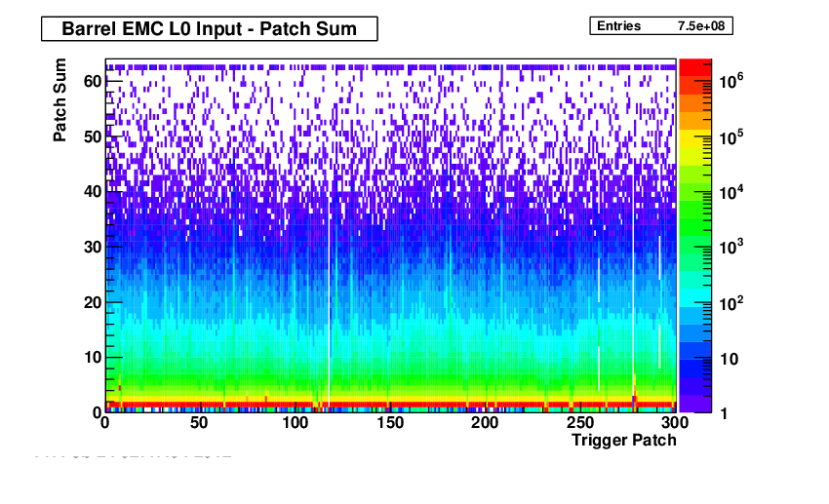Click x-axis tick label 300

tap(675, 423)
